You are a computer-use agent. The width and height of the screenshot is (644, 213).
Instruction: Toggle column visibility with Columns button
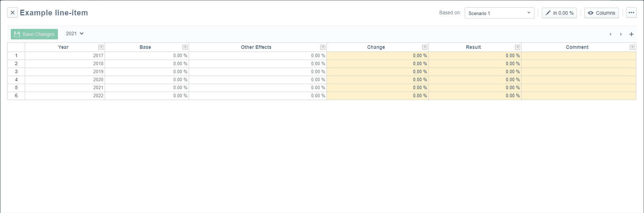click(x=601, y=13)
